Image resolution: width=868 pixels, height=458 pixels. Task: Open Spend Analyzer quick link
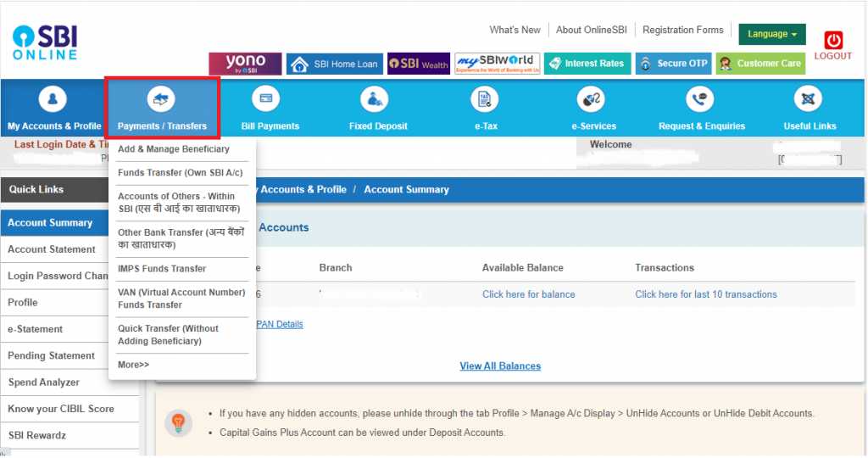[70, 383]
